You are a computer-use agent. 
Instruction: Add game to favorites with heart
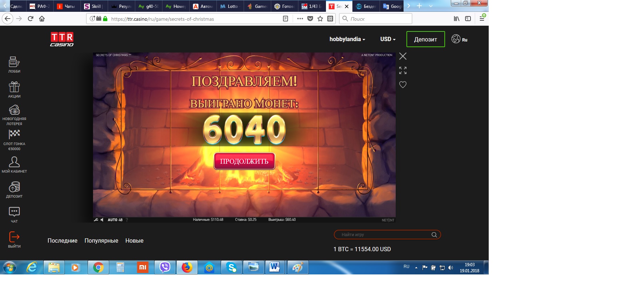[x=403, y=85]
